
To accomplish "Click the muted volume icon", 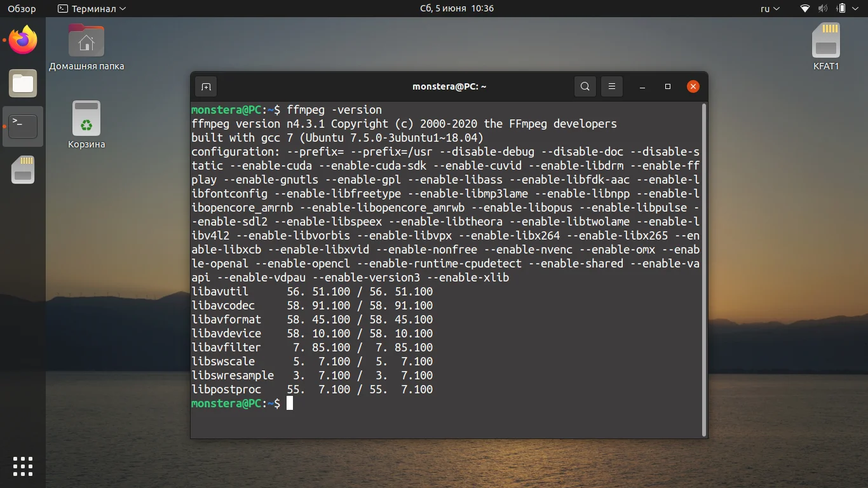I will tap(822, 8).
